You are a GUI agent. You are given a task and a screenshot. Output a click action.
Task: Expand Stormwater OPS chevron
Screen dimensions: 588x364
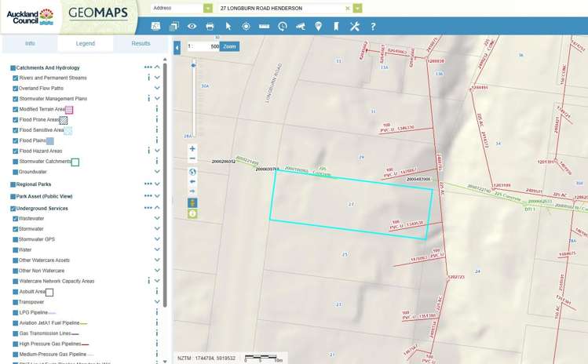tap(157, 238)
